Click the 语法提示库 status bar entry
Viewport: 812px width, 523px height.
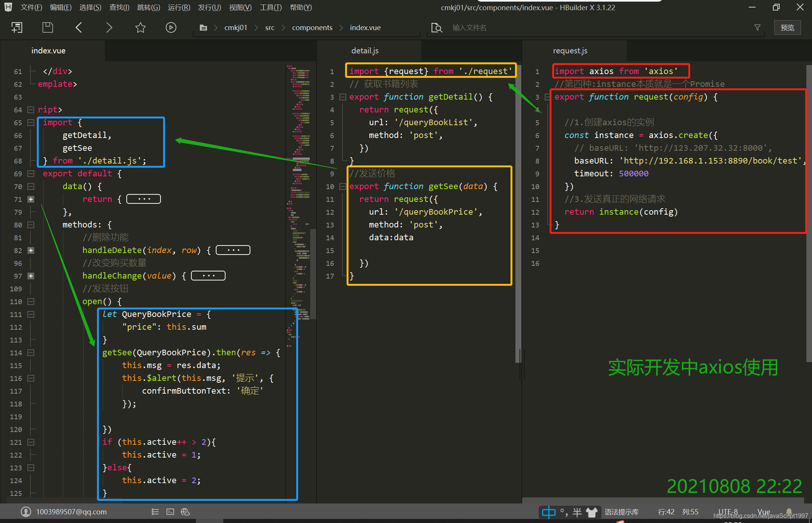pyautogui.click(x=622, y=512)
